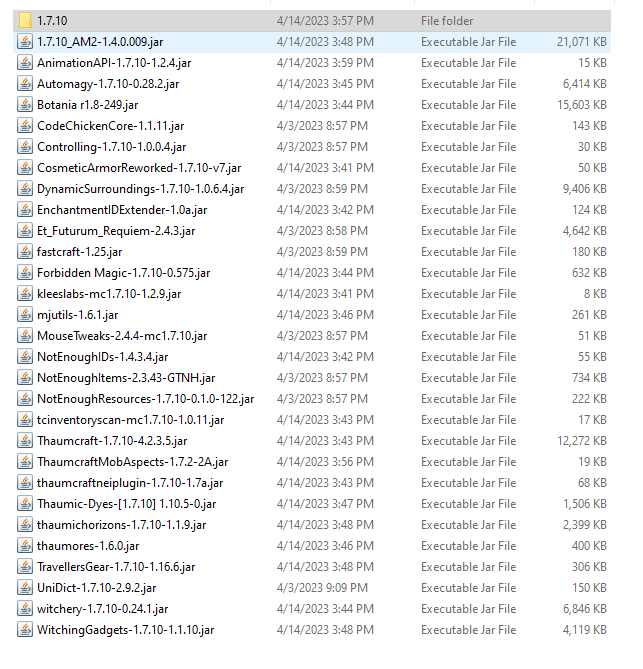Screen dimensions: 643x669
Task: Click the 4,119 KB size value
Action: [585, 630]
